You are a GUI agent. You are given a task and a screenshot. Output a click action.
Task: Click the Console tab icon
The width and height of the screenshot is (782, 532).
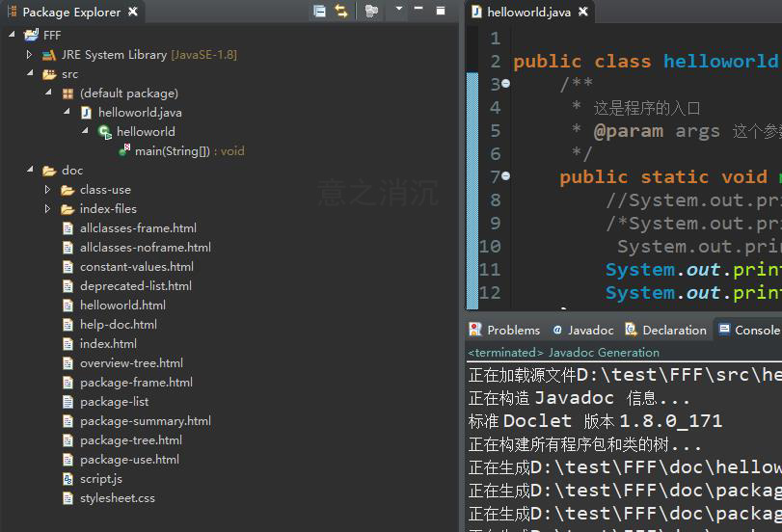point(724,329)
